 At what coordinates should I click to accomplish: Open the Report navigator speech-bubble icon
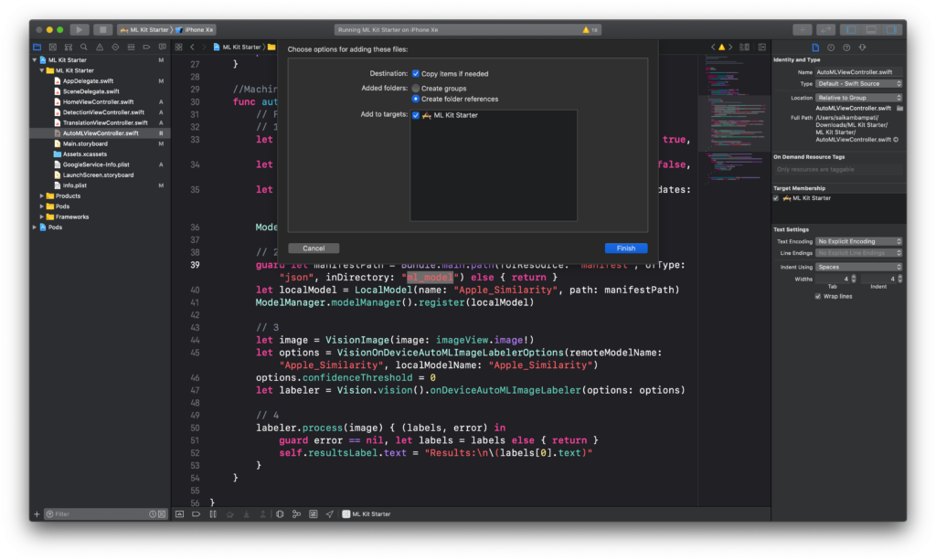pyautogui.click(x=163, y=48)
